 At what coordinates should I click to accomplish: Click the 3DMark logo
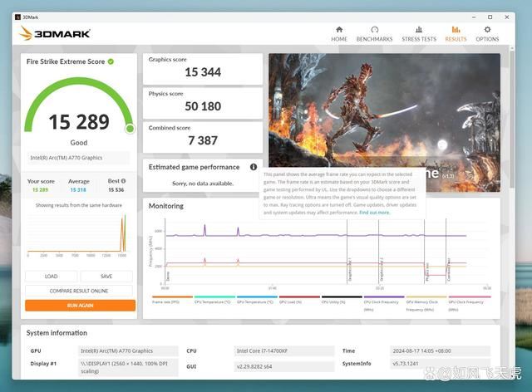tap(55, 33)
